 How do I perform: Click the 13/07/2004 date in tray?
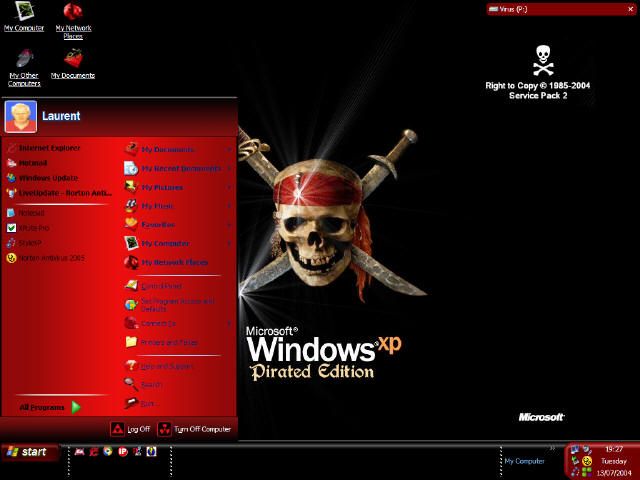coord(614,473)
